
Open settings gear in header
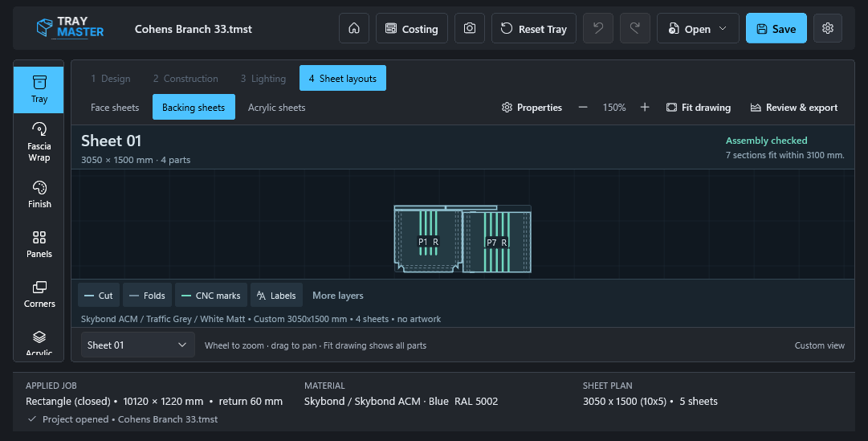[x=828, y=28]
